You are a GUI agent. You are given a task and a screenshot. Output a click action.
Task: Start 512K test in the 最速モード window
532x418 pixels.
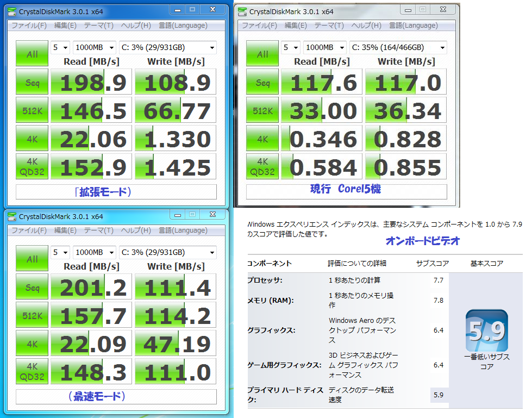[32, 315]
